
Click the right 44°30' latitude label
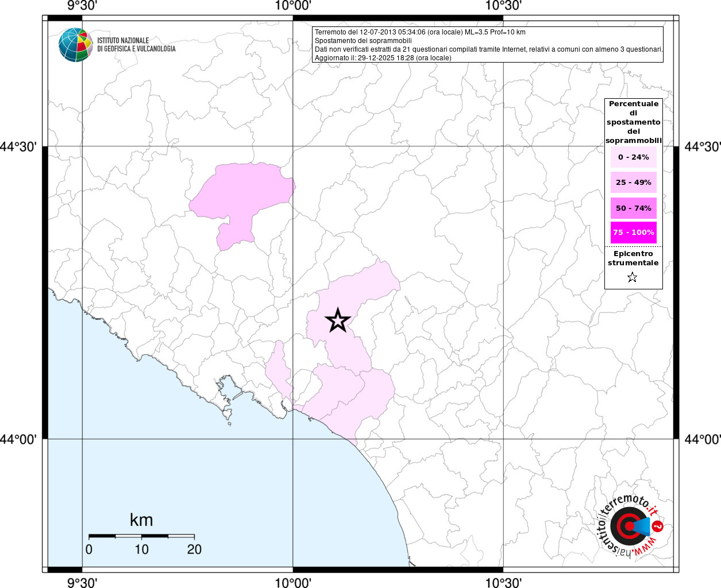tap(702, 147)
